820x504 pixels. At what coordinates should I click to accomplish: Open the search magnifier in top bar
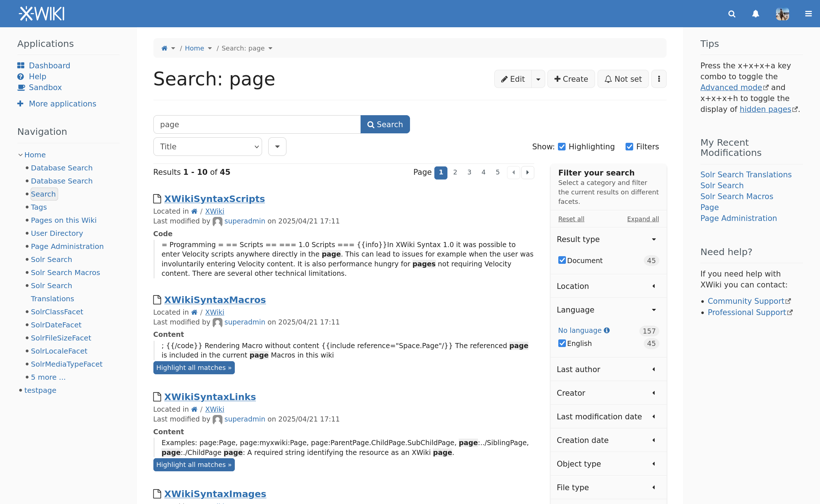point(732,14)
